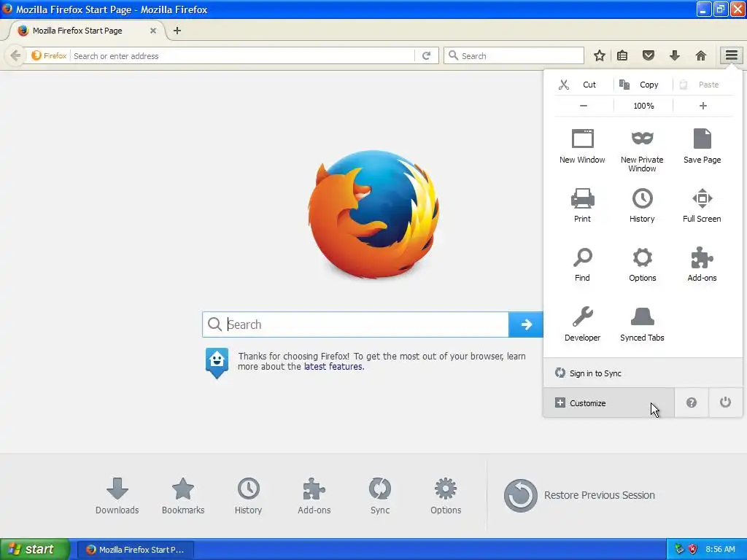747x560 pixels.
Task: Open a new tab with plus
Action: click(177, 31)
